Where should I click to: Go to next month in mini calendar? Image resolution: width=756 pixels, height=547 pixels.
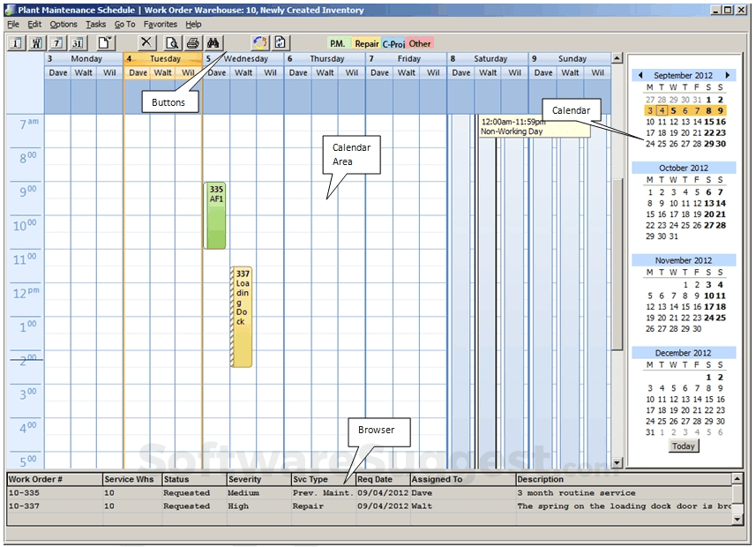tap(728, 76)
